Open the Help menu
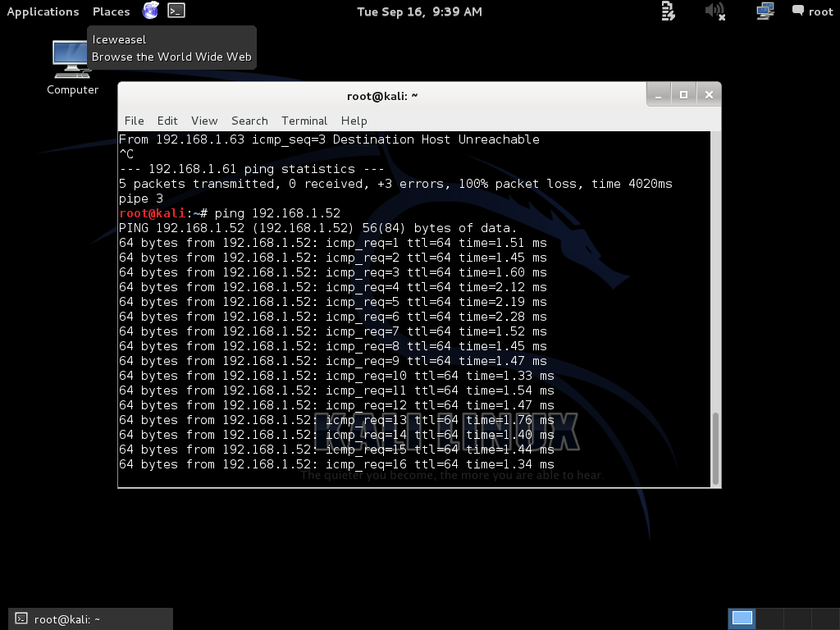 [354, 121]
